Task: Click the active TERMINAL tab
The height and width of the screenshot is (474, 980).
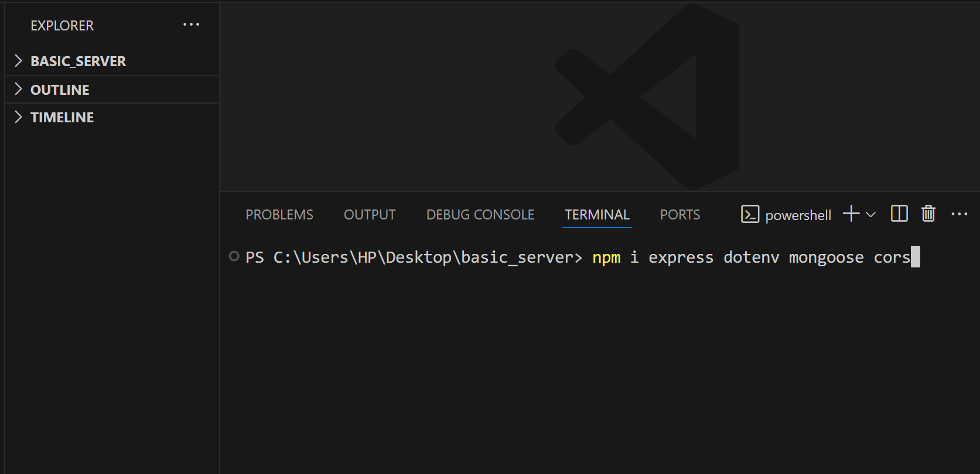Action: pyautogui.click(x=597, y=215)
